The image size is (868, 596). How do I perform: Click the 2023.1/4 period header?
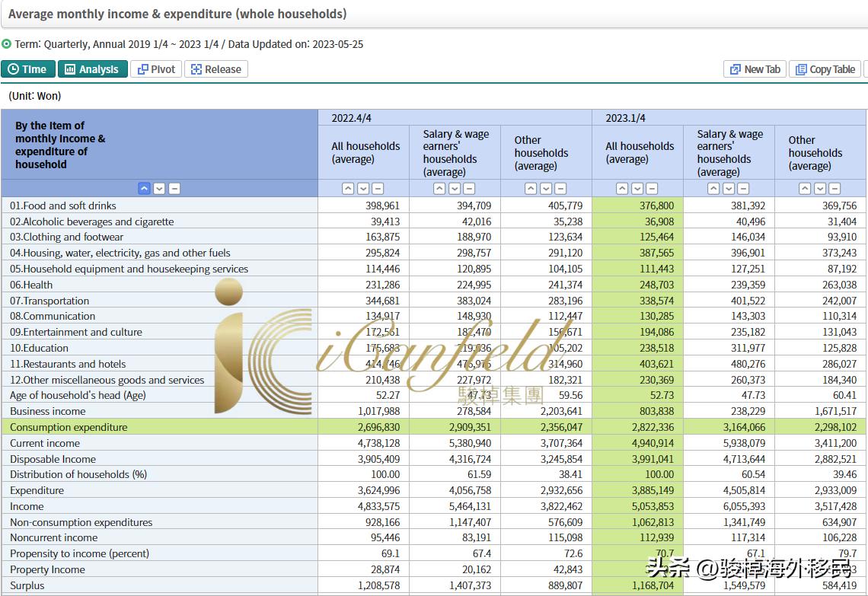[626, 118]
